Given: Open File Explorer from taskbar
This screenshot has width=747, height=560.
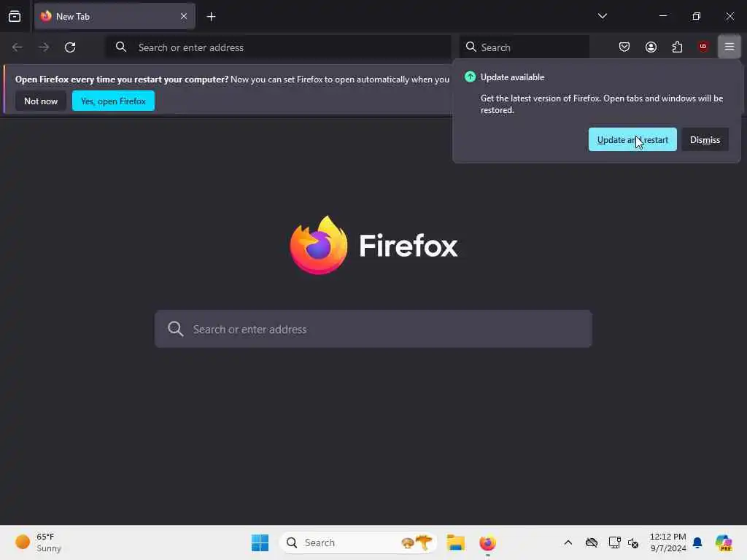Looking at the screenshot, I should click(x=455, y=542).
